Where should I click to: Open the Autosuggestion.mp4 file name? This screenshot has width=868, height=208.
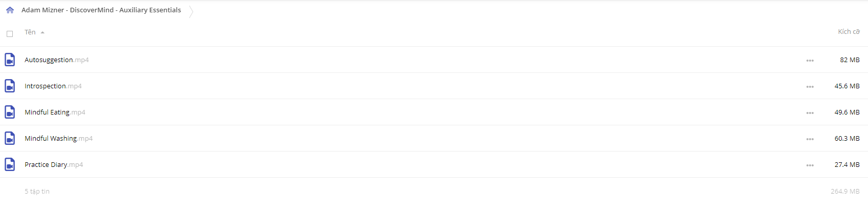coord(56,60)
